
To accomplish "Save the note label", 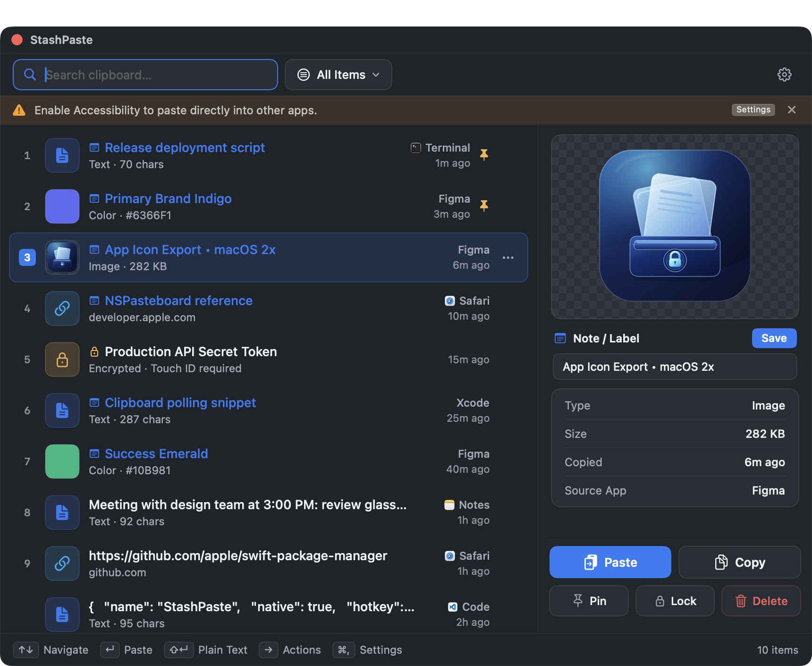I will click(x=774, y=338).
